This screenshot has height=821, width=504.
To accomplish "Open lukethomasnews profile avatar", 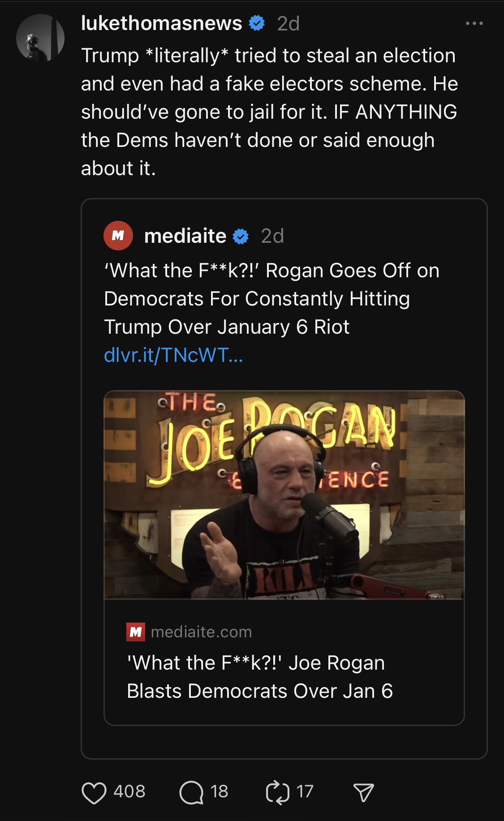I will (40, 38).
